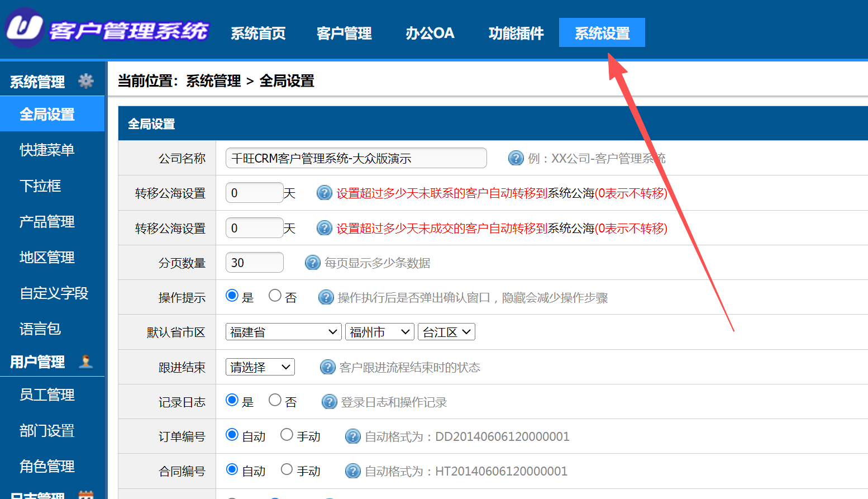The height and width of the screenshot is (499, 868).
Task: Click help icon beside 分页数量 field
Action: coord(312,263)
